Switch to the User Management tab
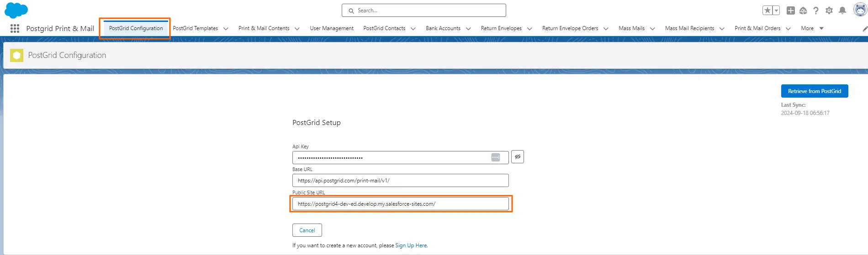 click(x=331, y=28)
